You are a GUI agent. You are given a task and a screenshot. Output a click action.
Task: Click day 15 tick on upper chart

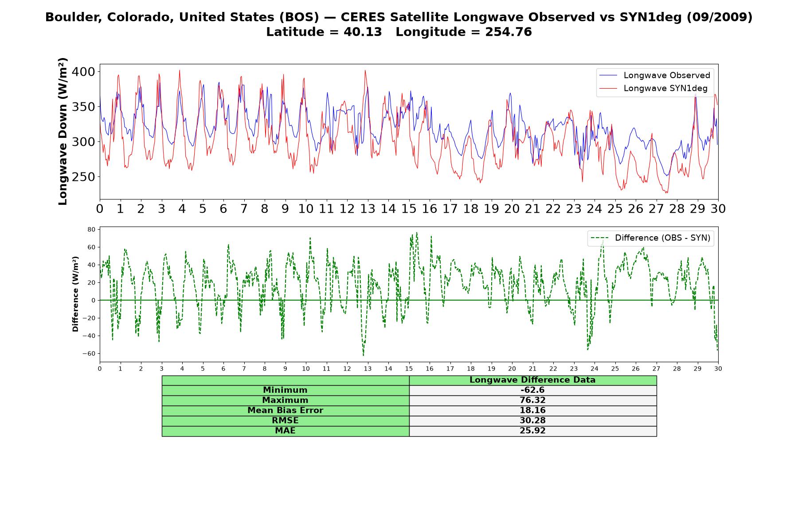(x=409, y=208)
